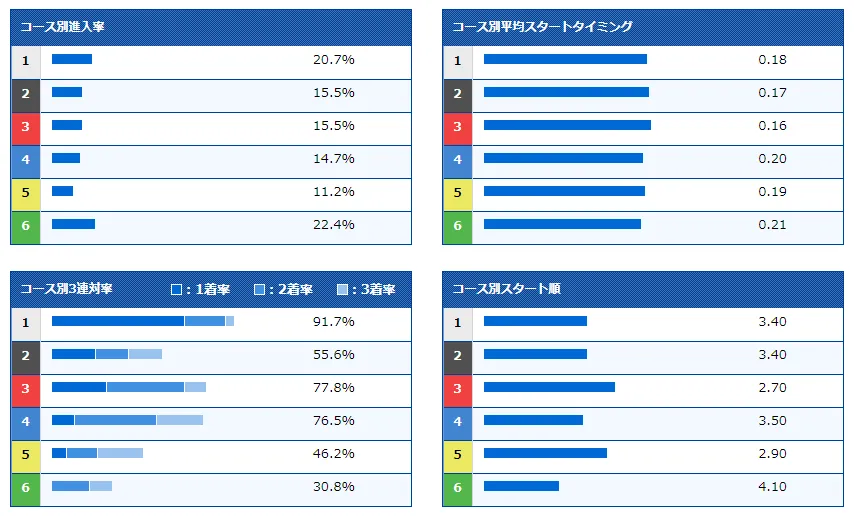Click red course 3 badge in コース別スタート順
Image resolution: width=854 pixels, height=516 pixels.
pos(457,389)
